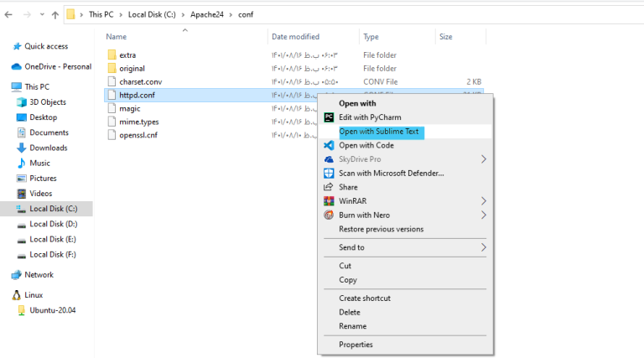Open the recent locations dropdown arrow
The height and width of the screenshot is (358, 644).
point(39,14)
